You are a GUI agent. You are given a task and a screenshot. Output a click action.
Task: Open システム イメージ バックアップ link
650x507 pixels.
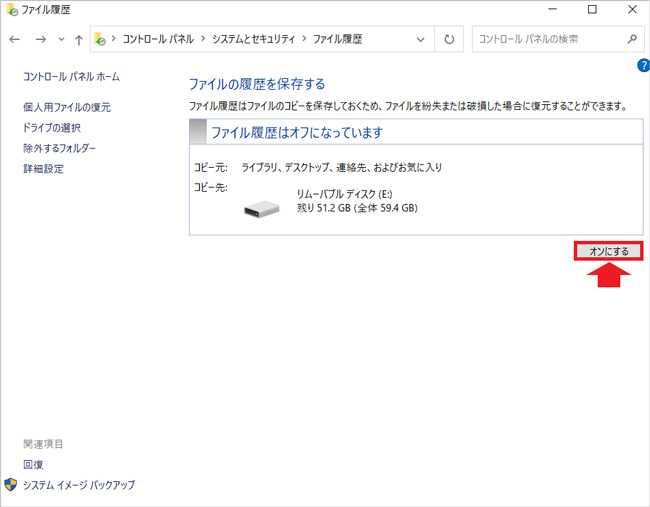click(79, 485)
